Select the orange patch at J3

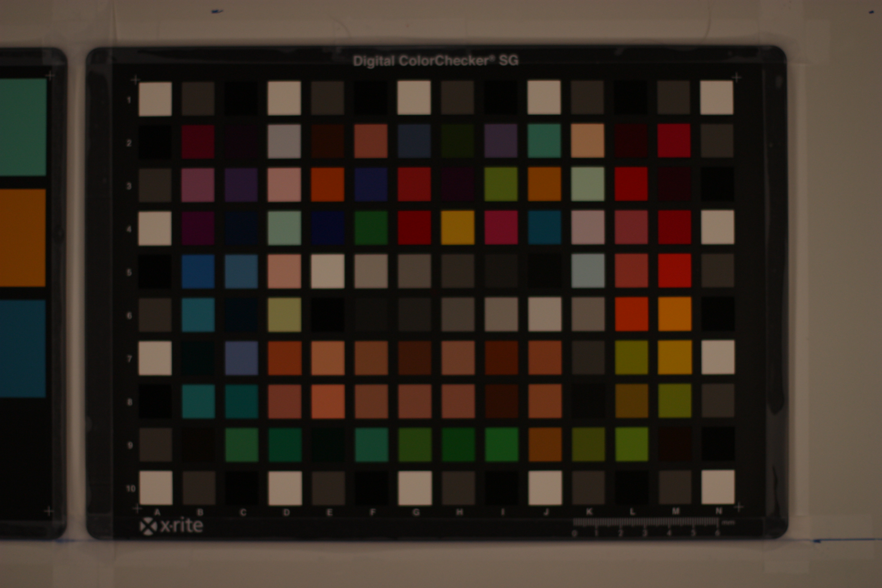pos(544,184)
